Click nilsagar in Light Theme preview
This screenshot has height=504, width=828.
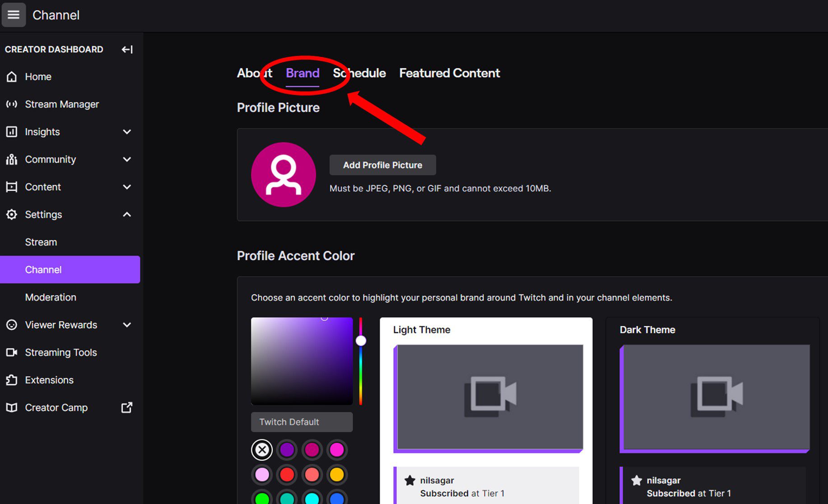tap(437, 481)
